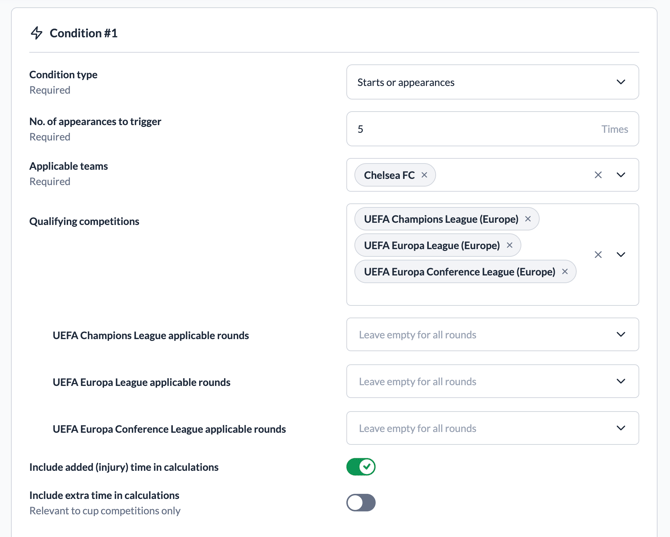The image size is (670, 537).
Task: Expand the Qualifying competitions chevron
Action: pos(621,255)
